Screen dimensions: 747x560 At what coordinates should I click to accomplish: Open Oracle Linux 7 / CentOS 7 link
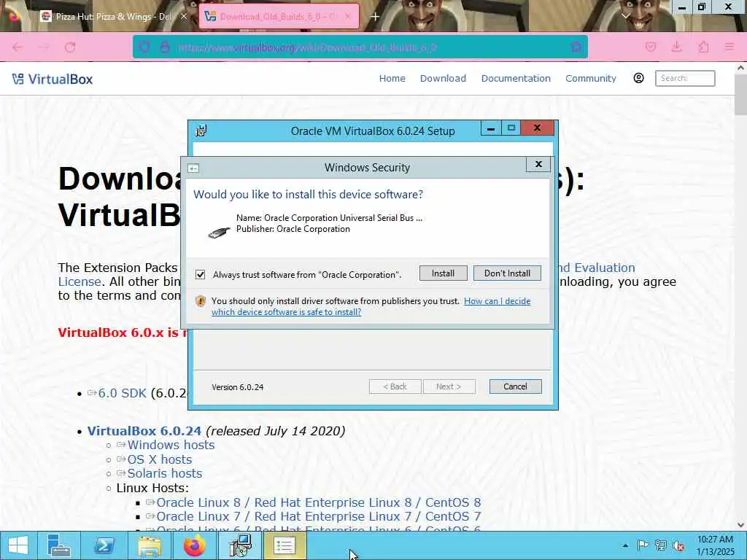318,516
